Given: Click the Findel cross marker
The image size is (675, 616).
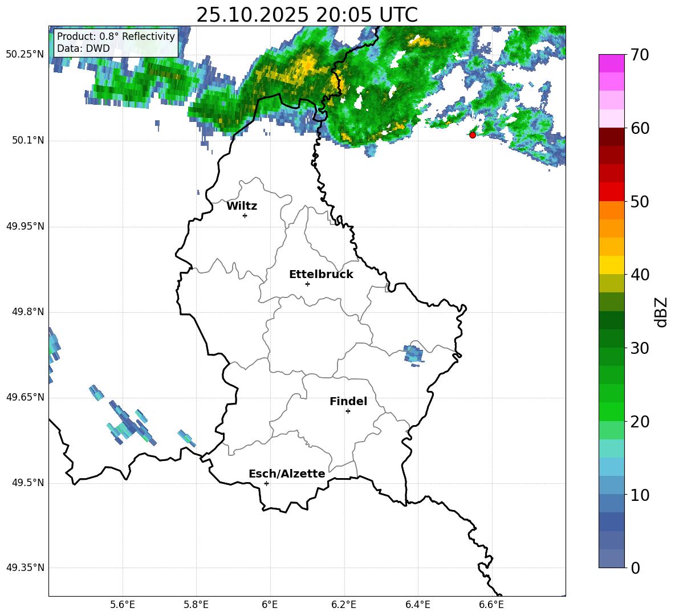Looking at the screenshot, I should [348, 411].
